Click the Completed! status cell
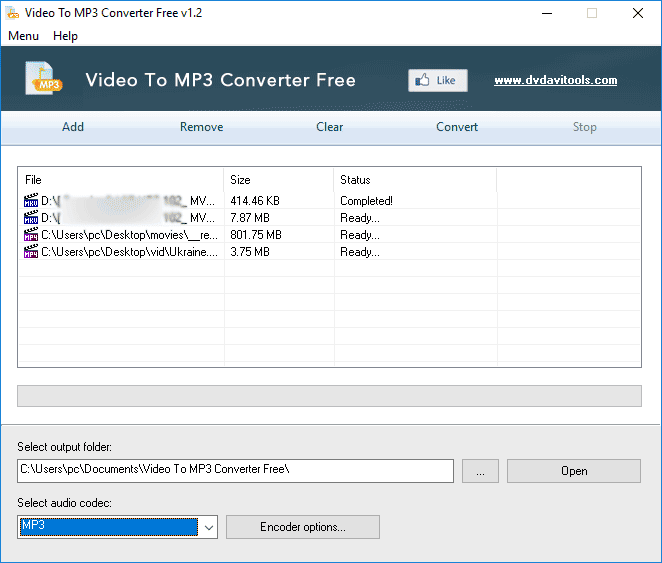The width and height of the screenshot is (662, 563). [x=366, y=201]
